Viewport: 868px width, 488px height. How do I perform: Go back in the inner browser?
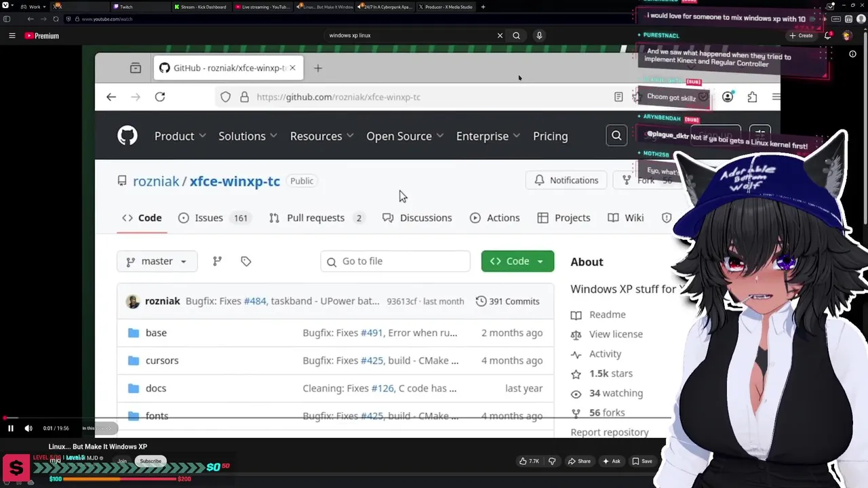[x=111, y=97]
